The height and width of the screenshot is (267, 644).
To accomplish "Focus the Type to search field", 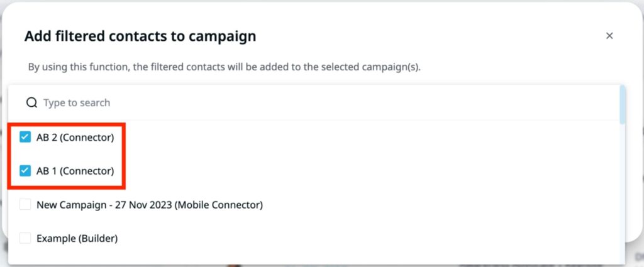I will pyautogui.click(x=314, y=102).
